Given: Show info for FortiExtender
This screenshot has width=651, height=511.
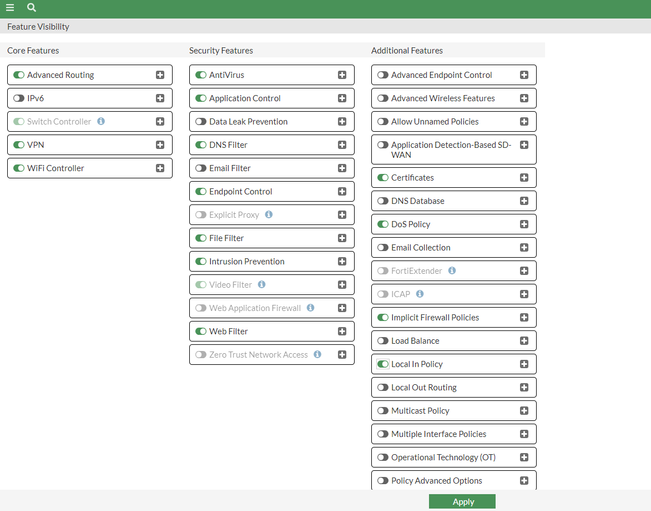Looking at the screenshot, I should 452,271.
